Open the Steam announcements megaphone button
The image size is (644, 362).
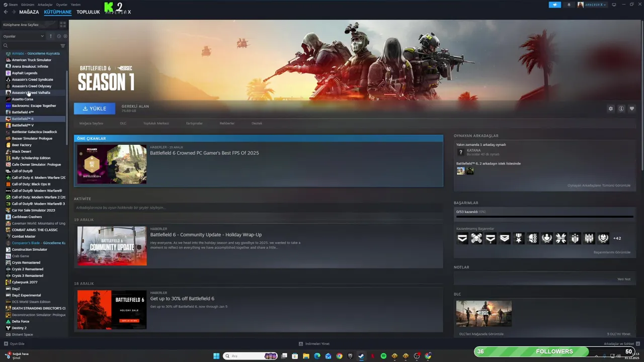click(x=554, y=5)
